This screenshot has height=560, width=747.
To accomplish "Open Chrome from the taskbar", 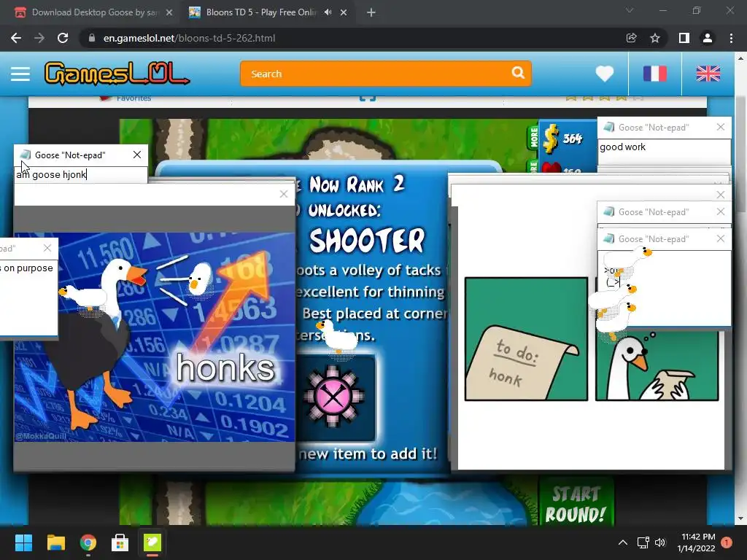I will point(88,542).
